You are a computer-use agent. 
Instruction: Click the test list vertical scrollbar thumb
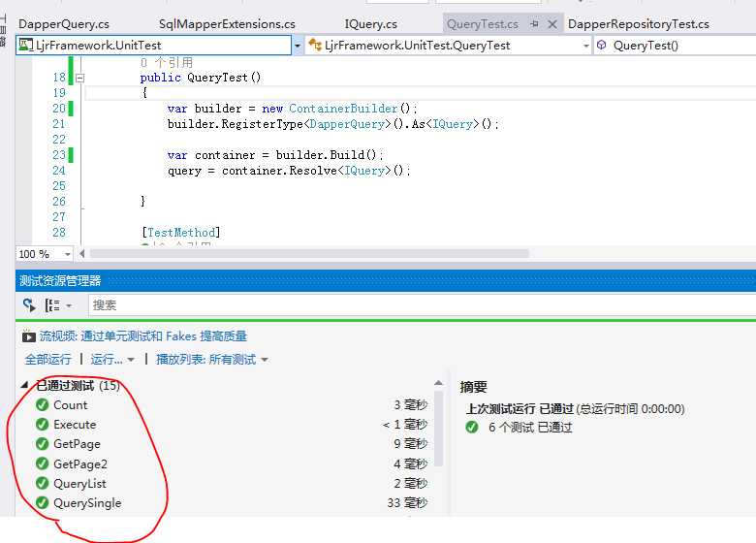pos(438,429)
